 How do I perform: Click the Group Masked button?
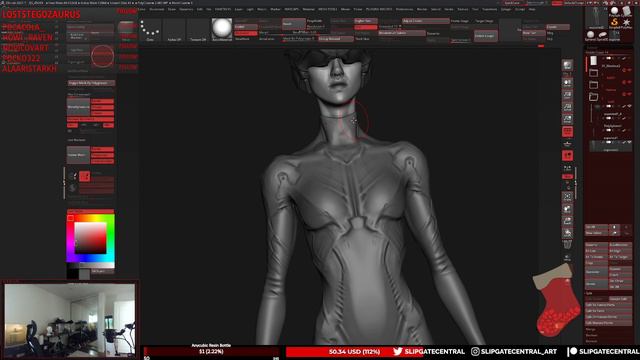click(x=336, y=39)
